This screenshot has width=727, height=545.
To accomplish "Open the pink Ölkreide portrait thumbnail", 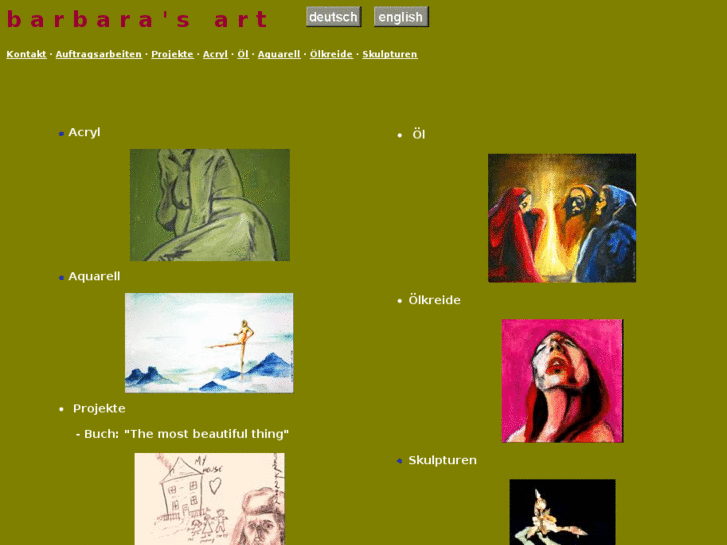I will (x=562, y=381).
